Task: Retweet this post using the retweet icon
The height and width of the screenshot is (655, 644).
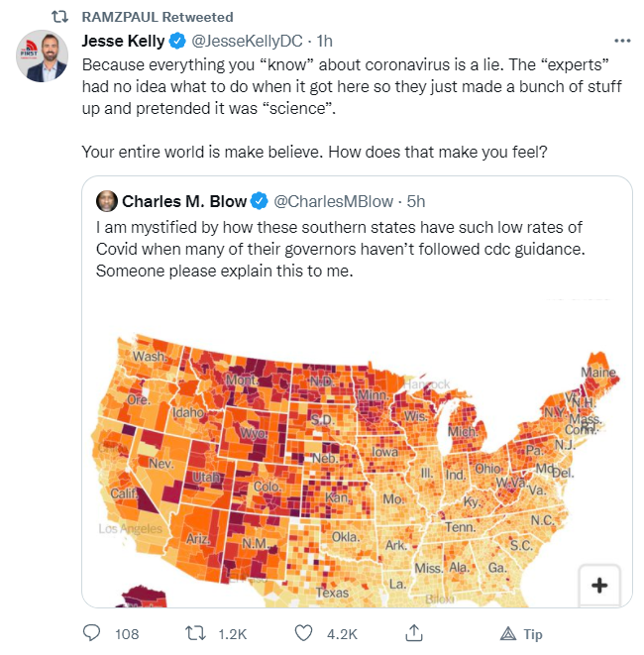Action: (195, 633)
